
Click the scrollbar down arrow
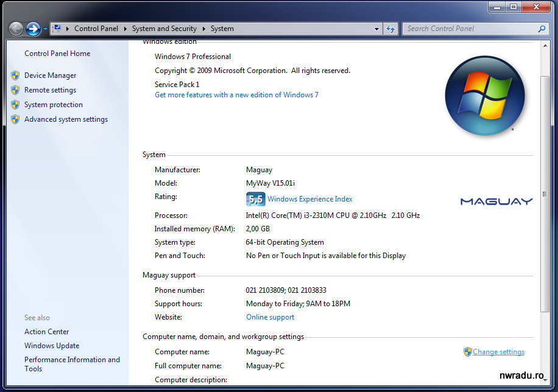[545, 380]
